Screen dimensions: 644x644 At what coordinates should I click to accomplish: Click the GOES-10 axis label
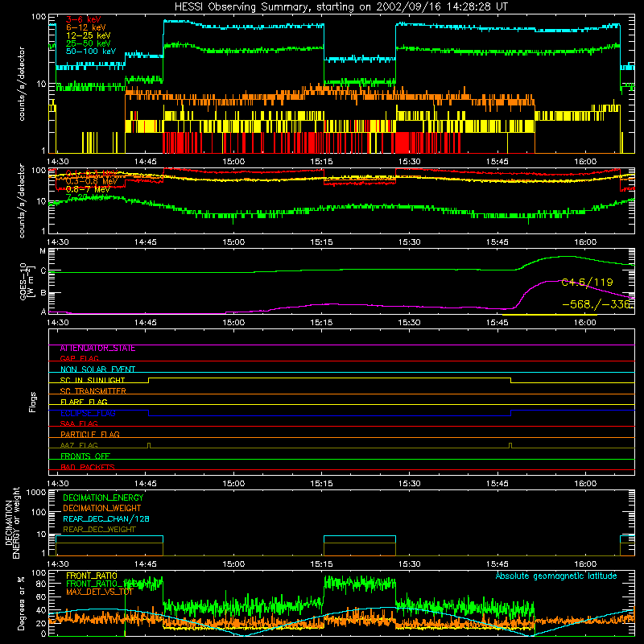27,281
